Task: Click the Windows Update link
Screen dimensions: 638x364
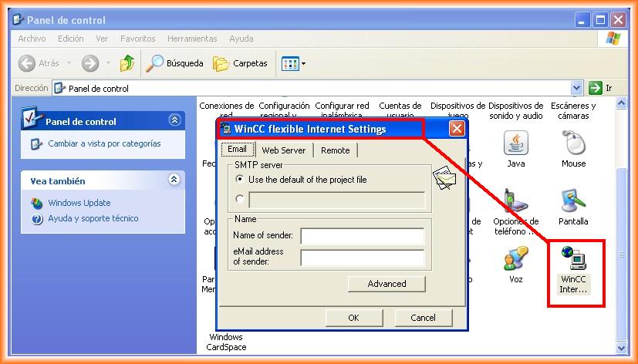Action: pos(79,203)
